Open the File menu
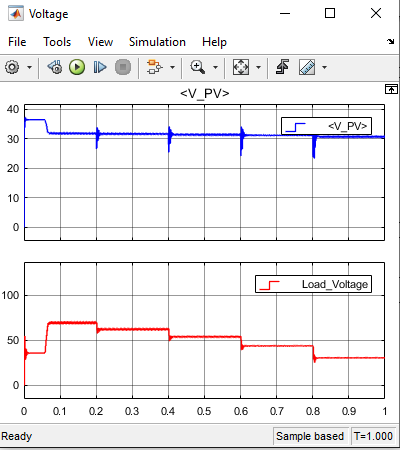 coord(17,42)
